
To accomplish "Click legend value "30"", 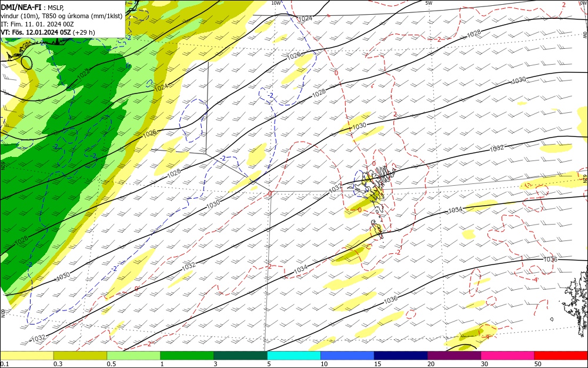I will click(485, 364).
